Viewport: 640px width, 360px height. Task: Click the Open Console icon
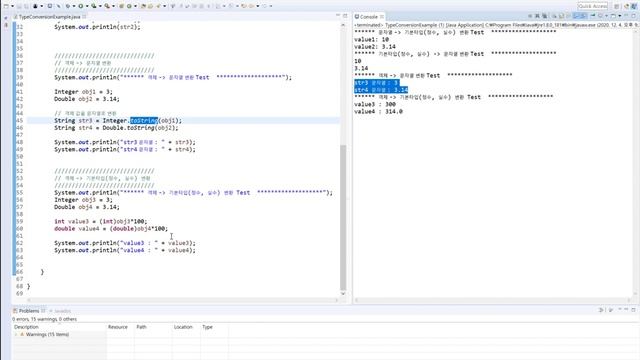[x=613, y=16]
